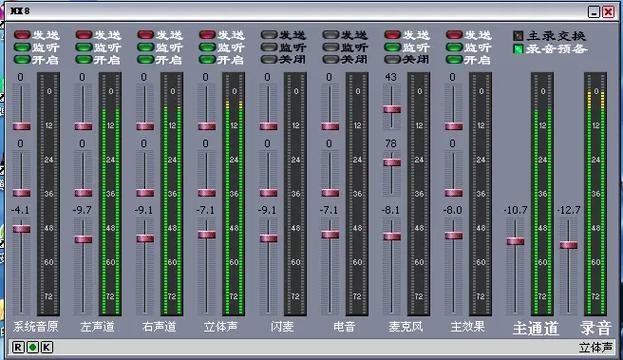Click the MX8 title bar icon
This screenshot has height=360, width=623.
20,11
